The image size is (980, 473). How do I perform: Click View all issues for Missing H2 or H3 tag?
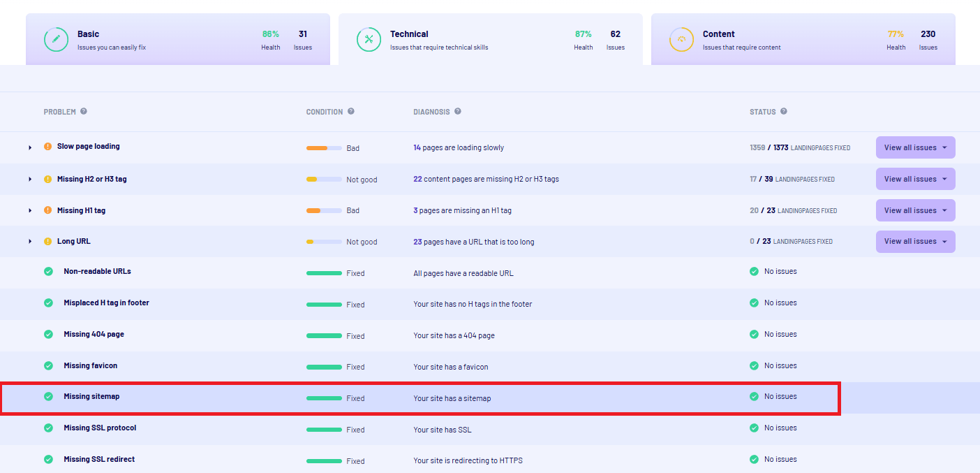click(915, 179)
